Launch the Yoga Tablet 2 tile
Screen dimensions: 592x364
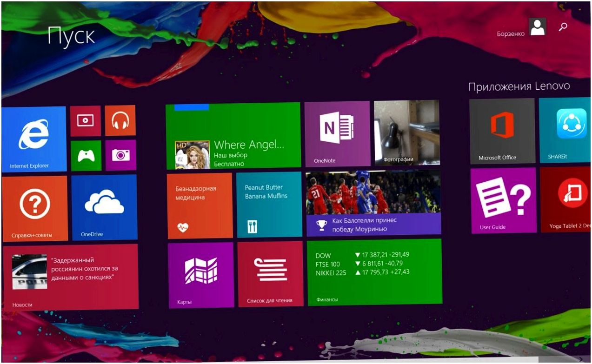click(x=566, y=199)
